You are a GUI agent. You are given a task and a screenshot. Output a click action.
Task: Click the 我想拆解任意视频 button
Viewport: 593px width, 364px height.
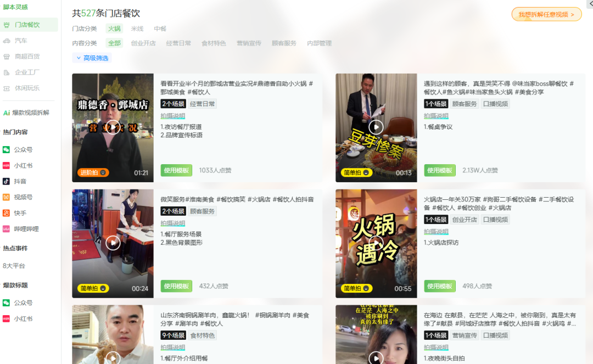click(x=546, y=14)
